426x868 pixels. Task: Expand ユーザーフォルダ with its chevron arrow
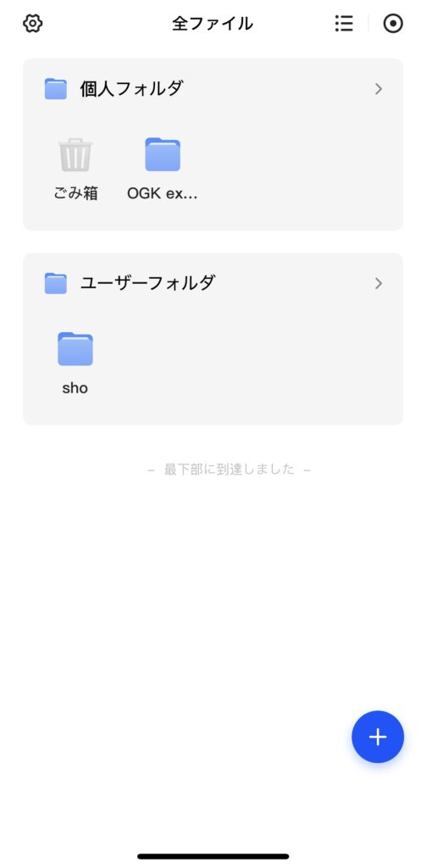tap(379, 283)
